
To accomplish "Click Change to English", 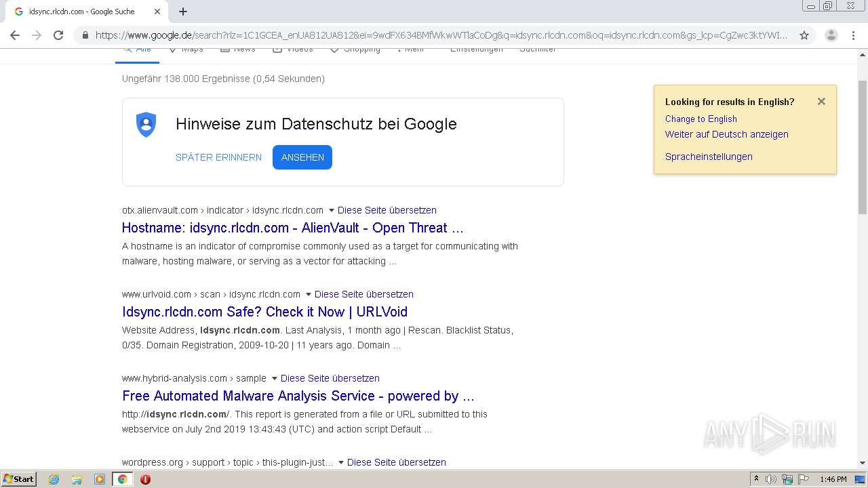I will click(x=701, y=119).
